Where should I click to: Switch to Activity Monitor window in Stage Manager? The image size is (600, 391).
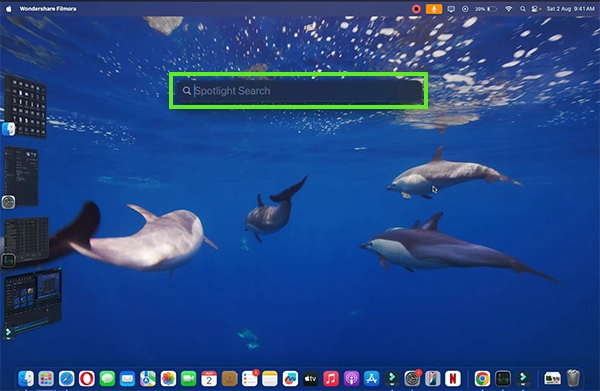pyautogui.click(x=26, y=240)
